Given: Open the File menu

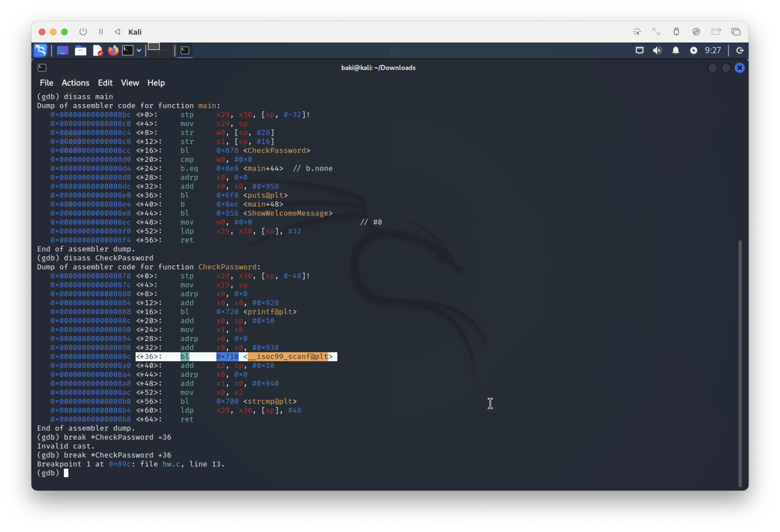Looking at the screenshot, I should (x=46, y=83).
